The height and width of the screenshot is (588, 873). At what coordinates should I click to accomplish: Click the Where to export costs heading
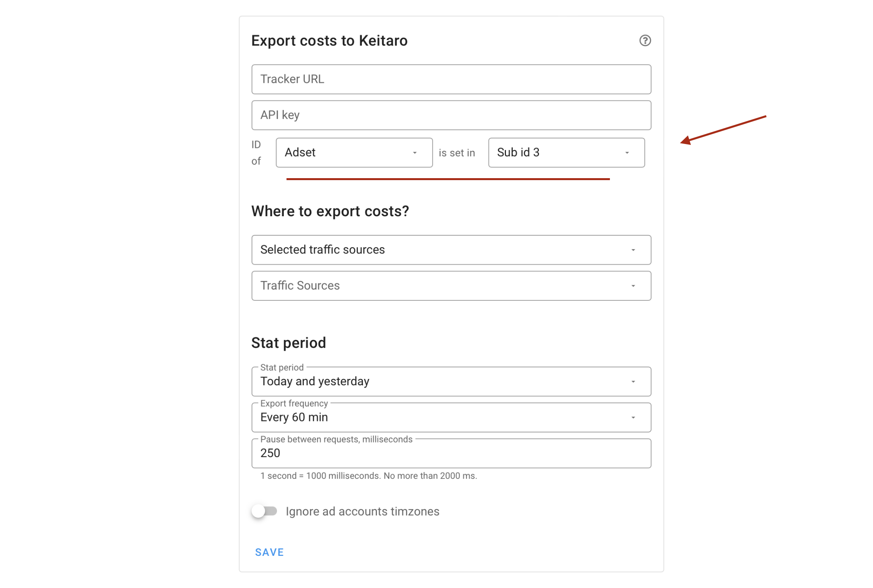(x=330, y=211)
